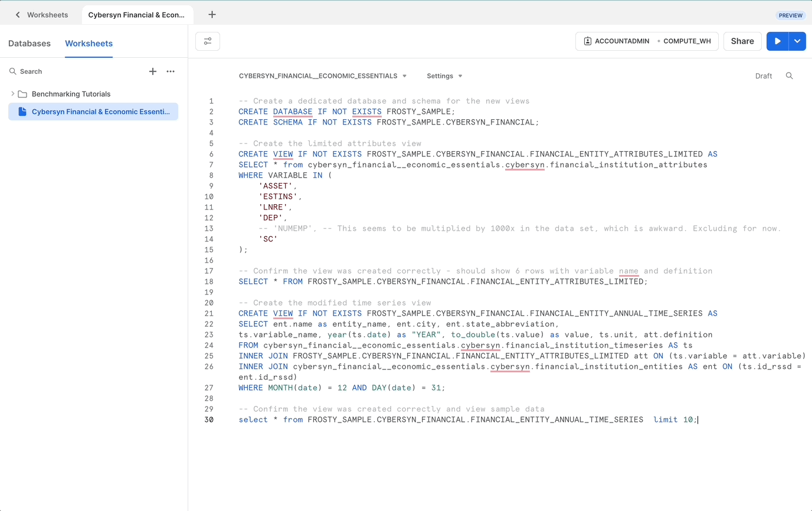Create a new worksheet with the plus icon
The height and width of the screenshot is (511, 812).
click(153, 71)
